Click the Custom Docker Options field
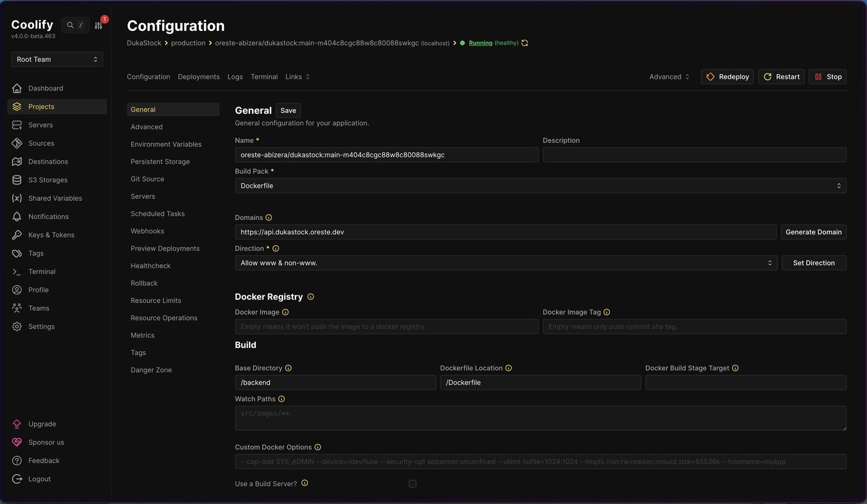This screenshot has height=504, width=867. click(x=541, y=461)
